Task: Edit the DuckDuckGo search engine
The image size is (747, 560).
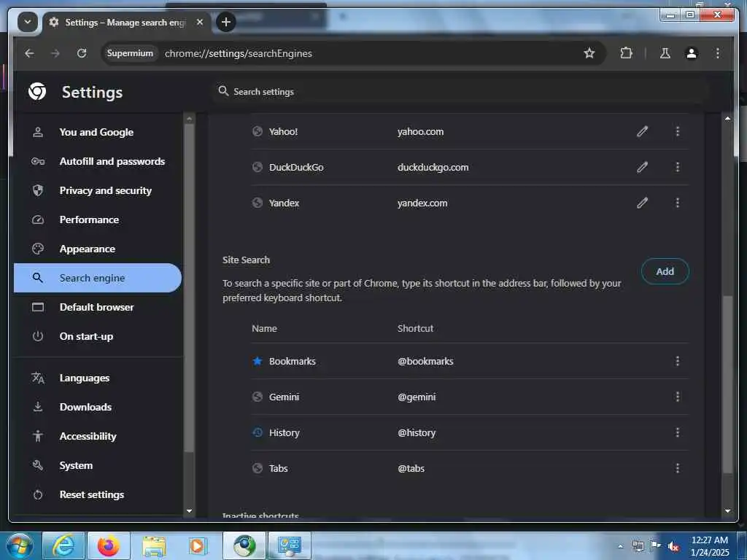Action: pos(642,167)
